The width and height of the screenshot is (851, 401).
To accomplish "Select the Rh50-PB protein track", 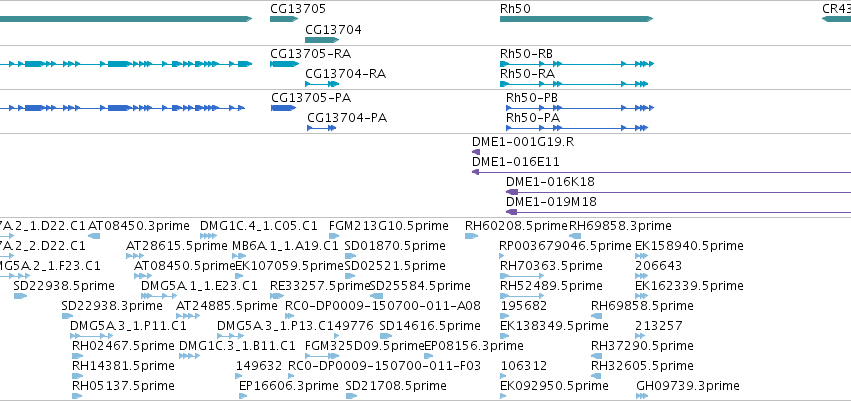I will 580,108.
